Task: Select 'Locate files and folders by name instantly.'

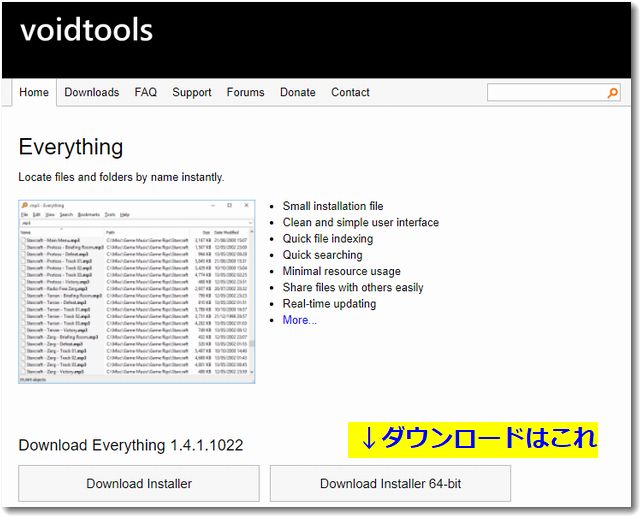Action: (x=121, y=177)
